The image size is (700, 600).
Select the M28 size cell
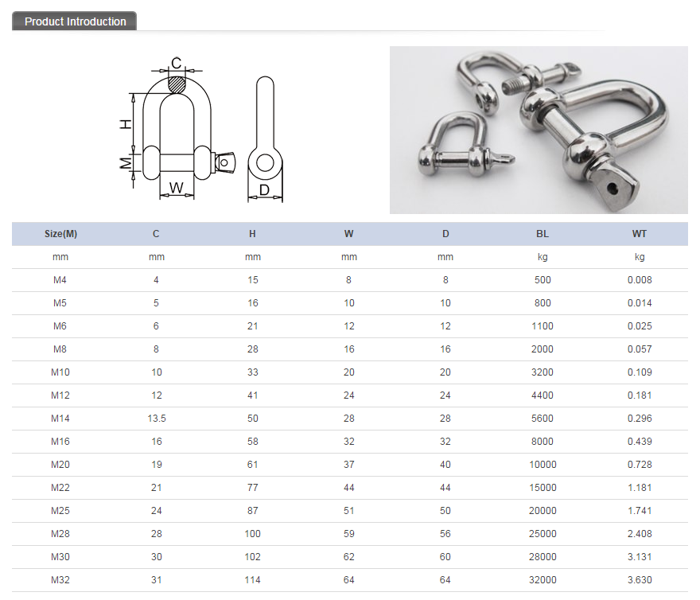pyautogui.click(x=60, y=534)
